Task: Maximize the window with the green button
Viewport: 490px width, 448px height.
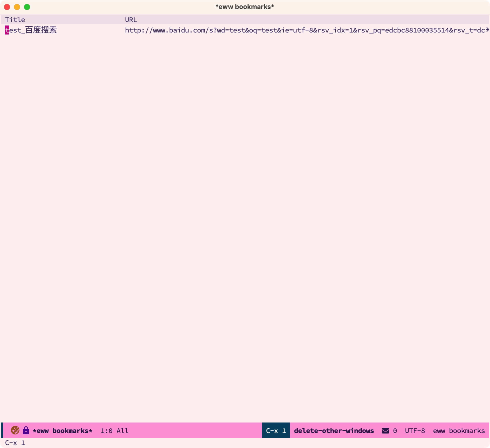Action: [27, 7]
